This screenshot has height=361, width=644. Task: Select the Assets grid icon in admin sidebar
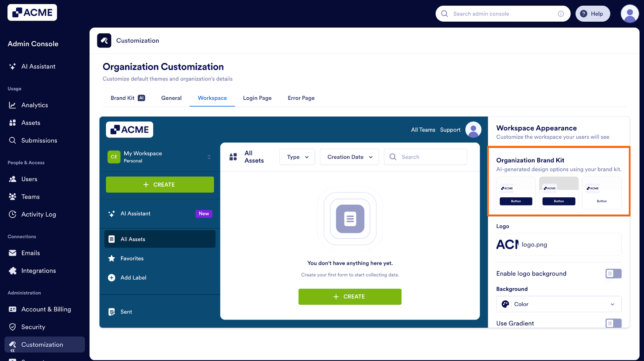click(12, 123)
